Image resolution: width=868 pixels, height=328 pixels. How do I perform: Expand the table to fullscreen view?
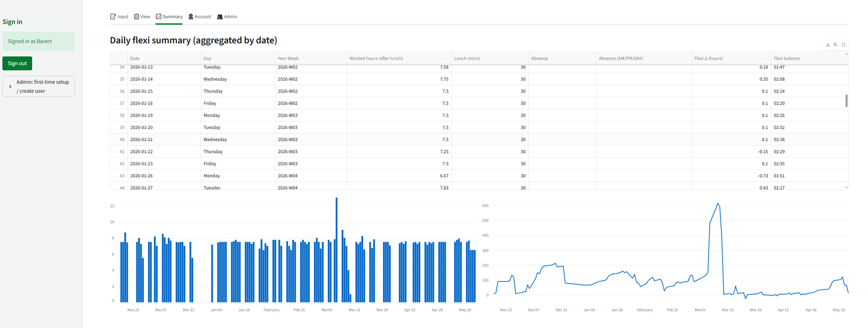pyautogui.click(x=844, y=45)
